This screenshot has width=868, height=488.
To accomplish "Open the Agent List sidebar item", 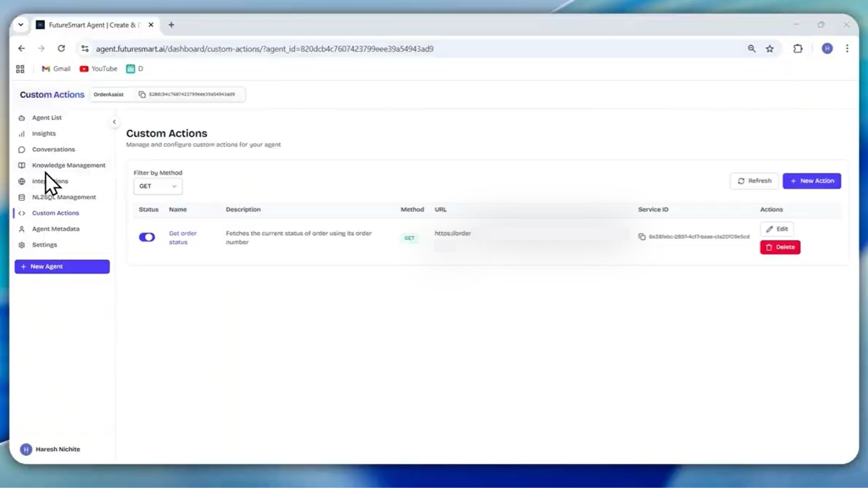I will [x=47, y=117].
